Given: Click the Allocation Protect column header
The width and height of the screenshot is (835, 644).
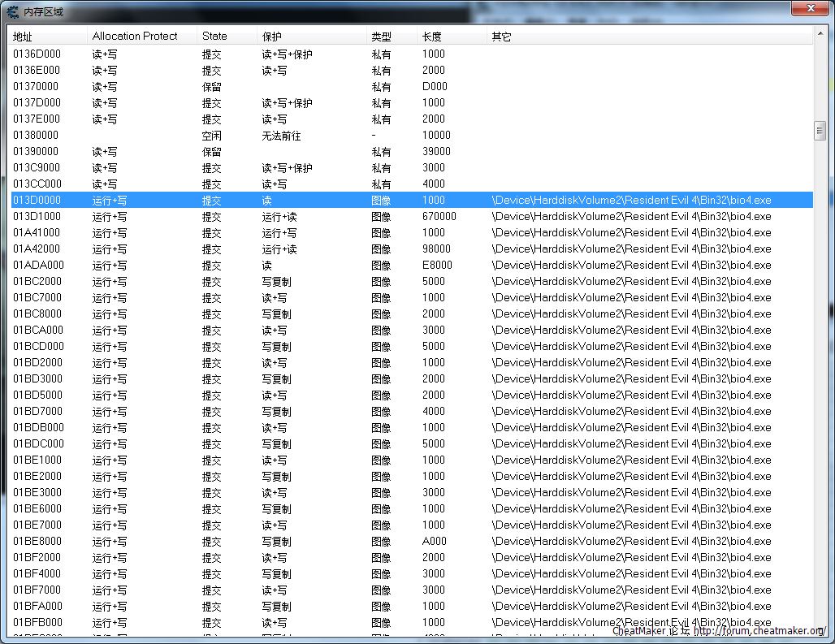Looking at the screenshot, I should (141, 37).
